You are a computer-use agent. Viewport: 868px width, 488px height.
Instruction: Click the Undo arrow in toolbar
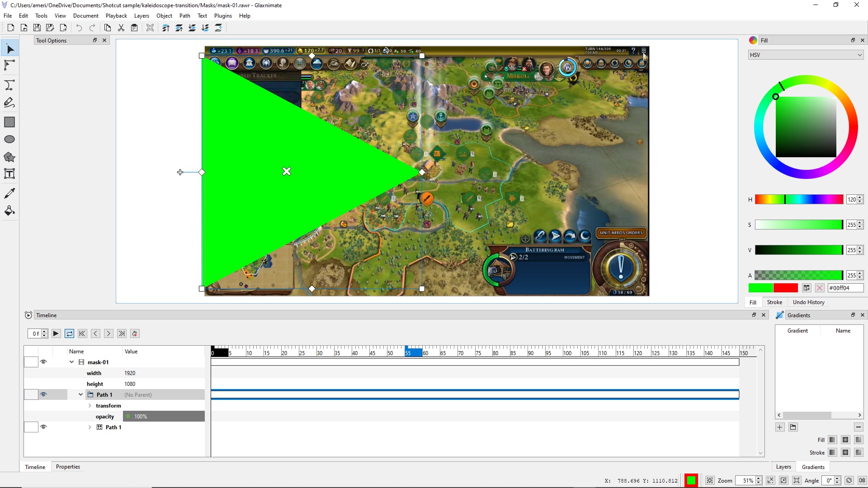coord(79,28)
